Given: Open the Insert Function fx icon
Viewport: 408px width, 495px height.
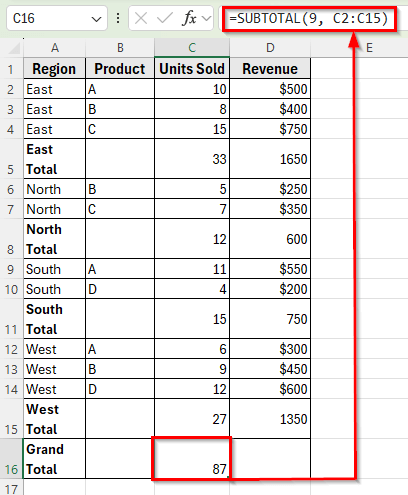Looking at the screenshot, I should tap(190, 18).
